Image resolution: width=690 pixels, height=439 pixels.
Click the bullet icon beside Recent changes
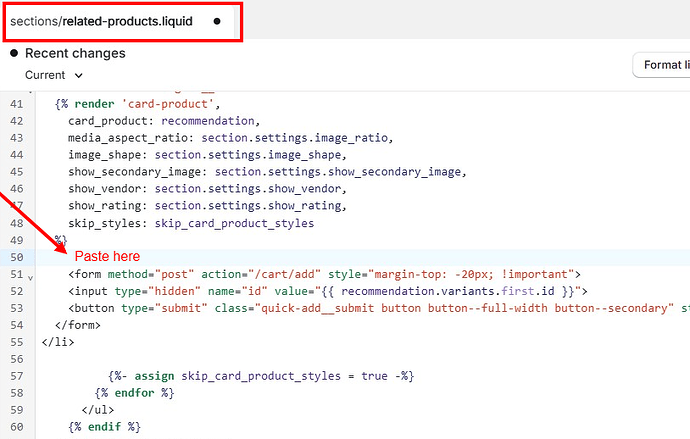tap(14, 53)
